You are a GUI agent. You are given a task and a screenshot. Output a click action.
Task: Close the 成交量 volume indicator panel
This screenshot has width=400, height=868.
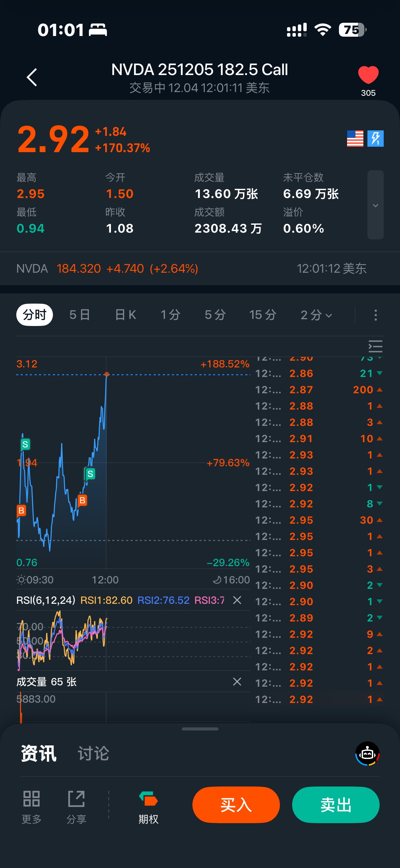(237, 682)
